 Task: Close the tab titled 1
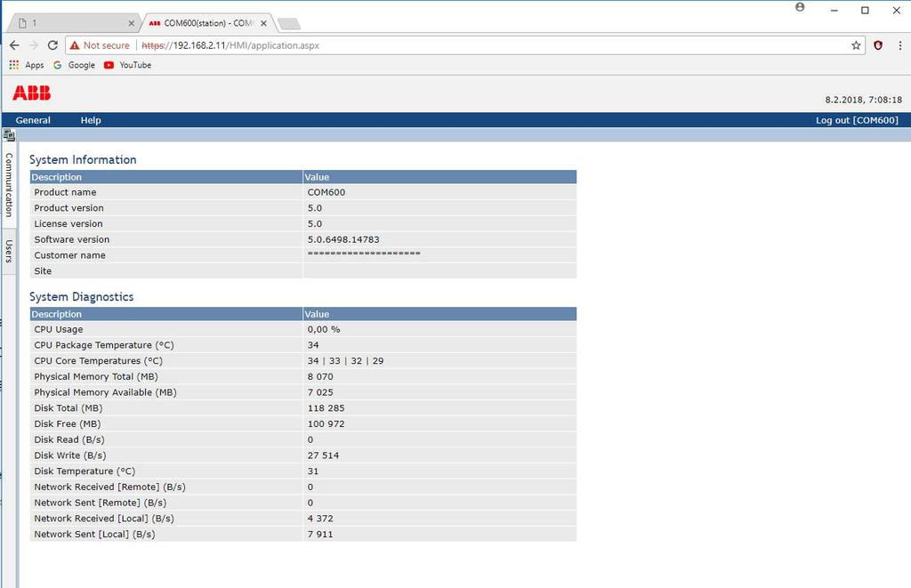pyautogui.click(x=132, y=23)
